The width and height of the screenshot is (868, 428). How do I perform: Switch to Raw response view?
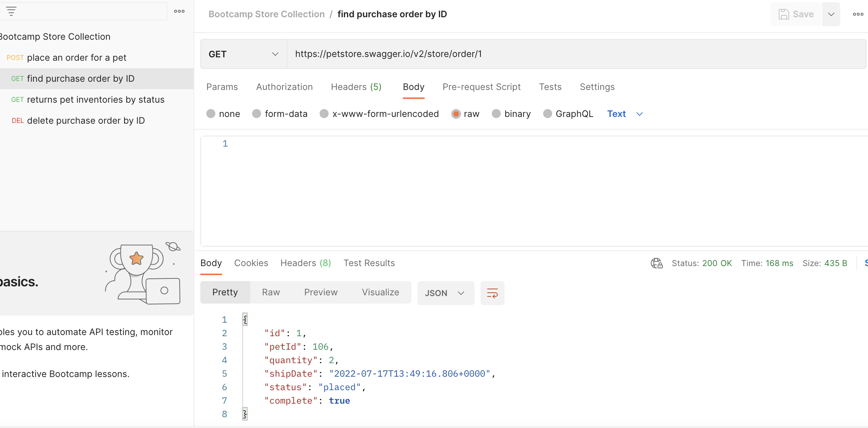271,292
